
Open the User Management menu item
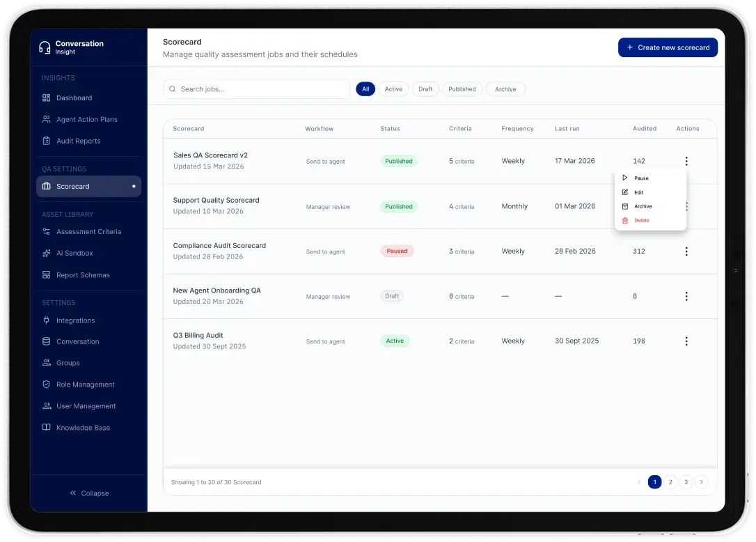(x=88, y=406)
